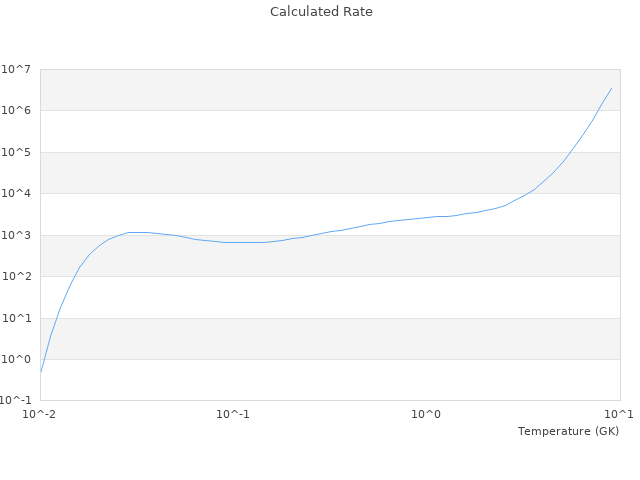
Task: Click the blue curve above the 10^-1 x-axis tick
Action: [233, 242]
